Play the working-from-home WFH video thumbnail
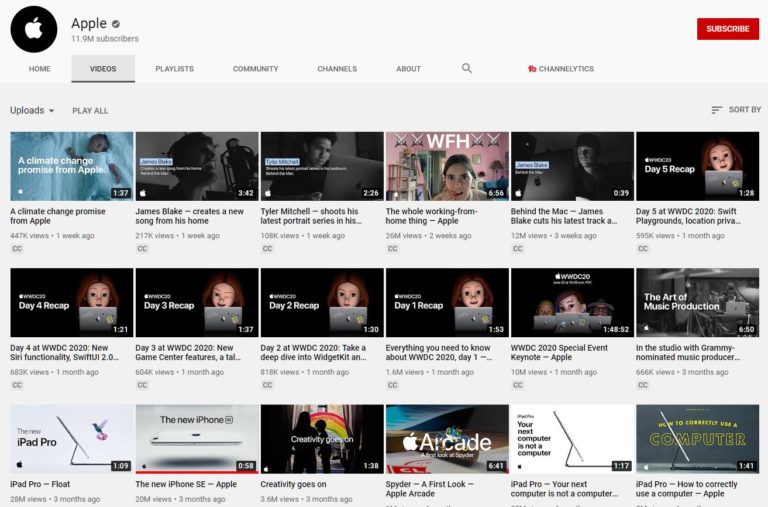 (x=446, y=166)
